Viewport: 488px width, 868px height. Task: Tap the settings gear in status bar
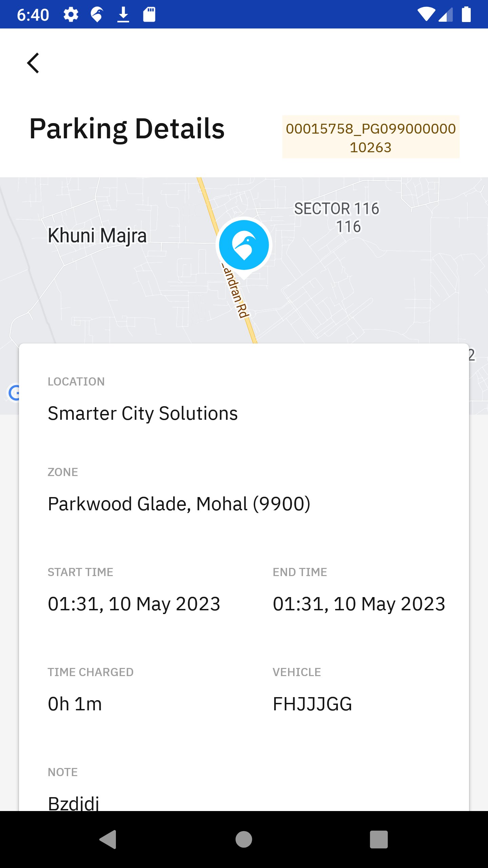tap(71, 15)
